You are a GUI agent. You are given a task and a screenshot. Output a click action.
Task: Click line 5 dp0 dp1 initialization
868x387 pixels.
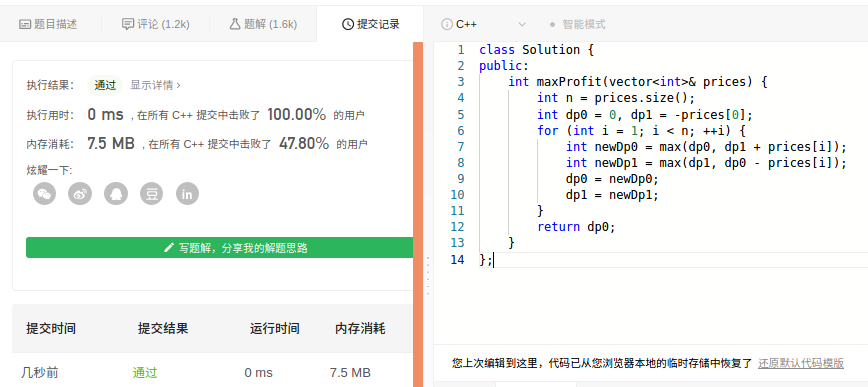[645, 115]
